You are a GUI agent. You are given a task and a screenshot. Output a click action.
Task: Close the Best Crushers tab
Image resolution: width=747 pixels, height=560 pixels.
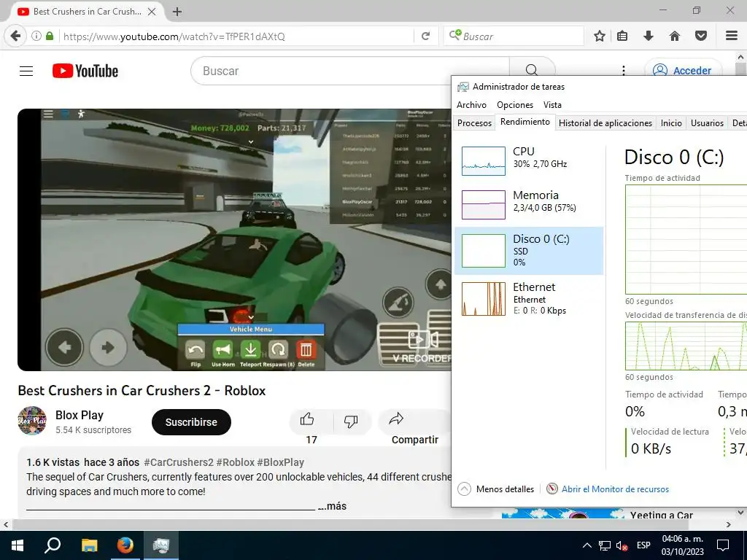click(152, 12)
